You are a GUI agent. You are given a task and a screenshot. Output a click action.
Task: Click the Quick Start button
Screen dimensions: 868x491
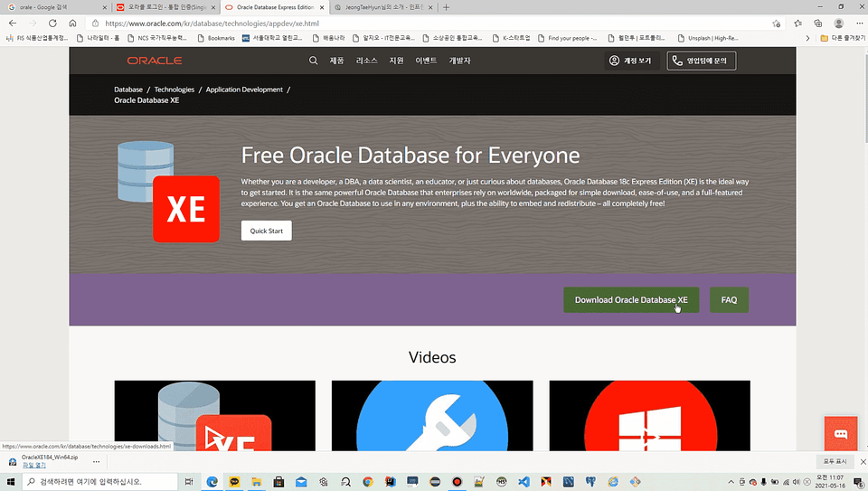266,231
